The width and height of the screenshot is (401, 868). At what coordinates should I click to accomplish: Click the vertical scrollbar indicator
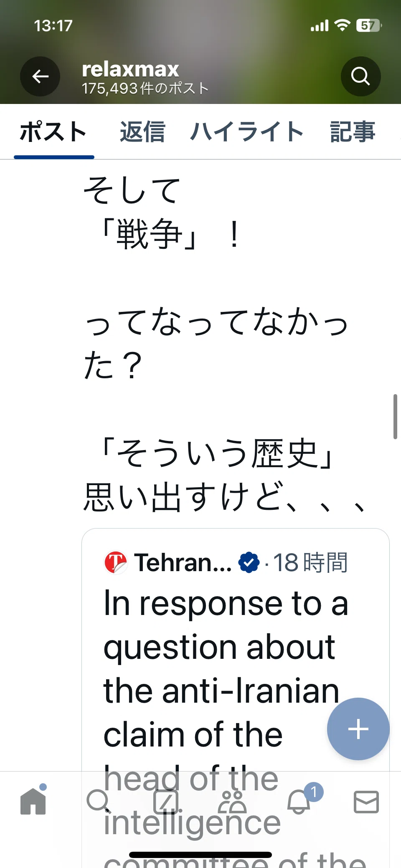tap(395, 417)
